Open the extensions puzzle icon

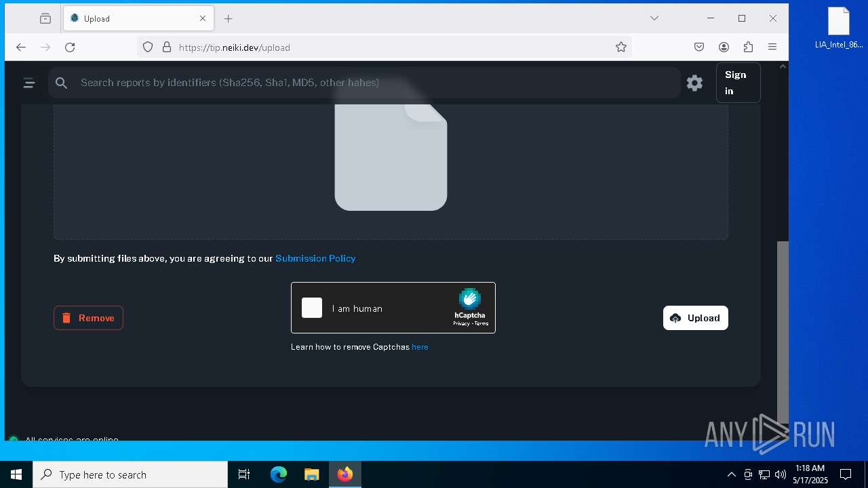[748, 47]
